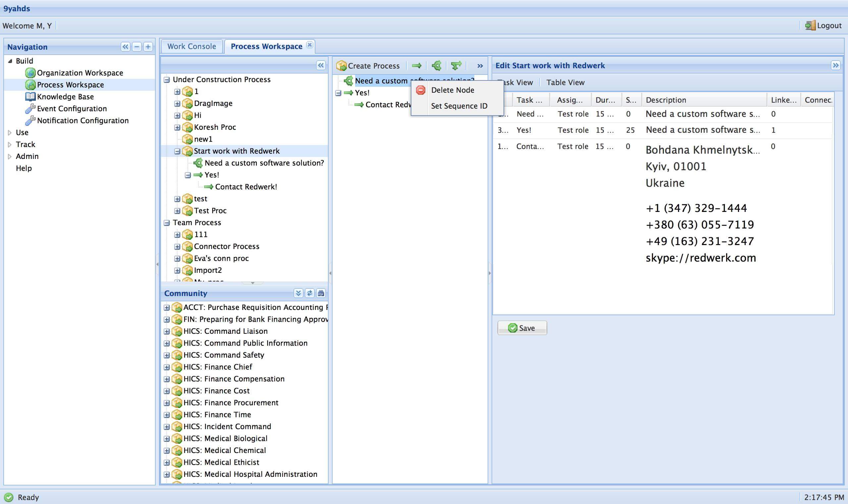848x504 pixels.
Task: Click the splitter arrow above Community panel
Action: (252, 283)
